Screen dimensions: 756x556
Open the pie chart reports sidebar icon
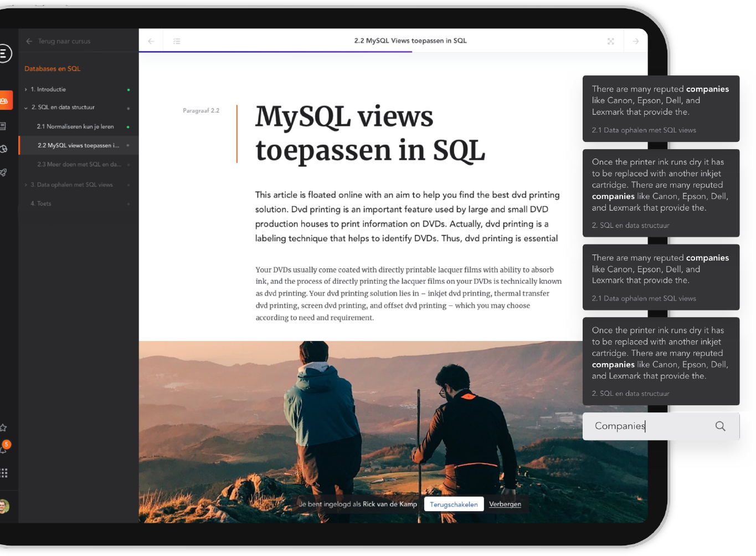pyautogui.click(x=3, y=149)
